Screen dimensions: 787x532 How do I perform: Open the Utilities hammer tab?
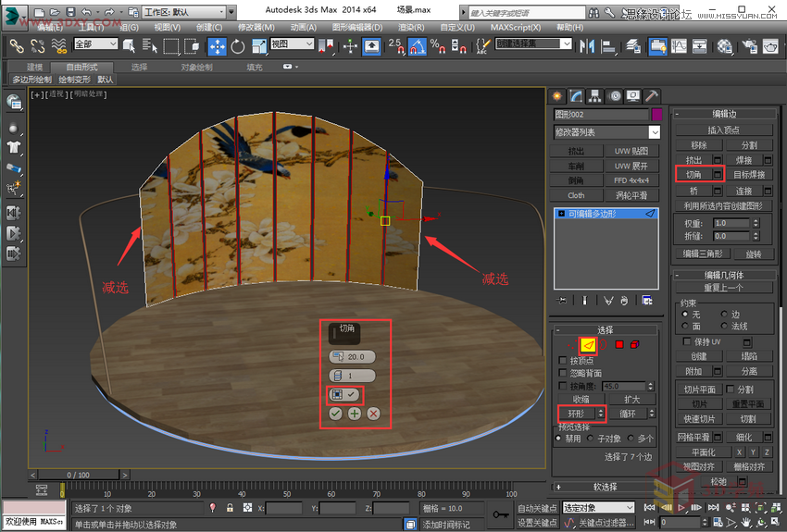[652, 96]
